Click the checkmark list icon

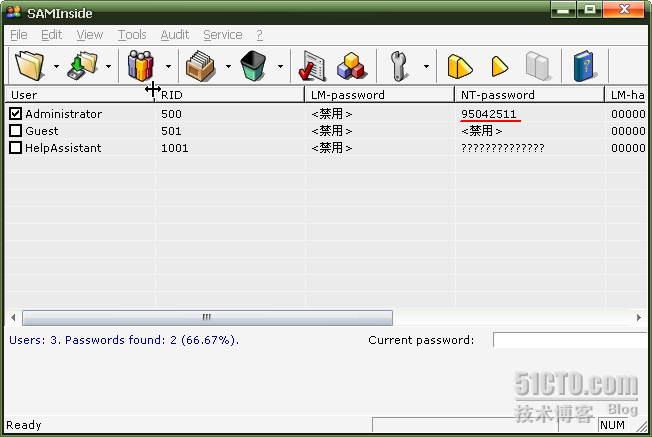click(312, 66)
